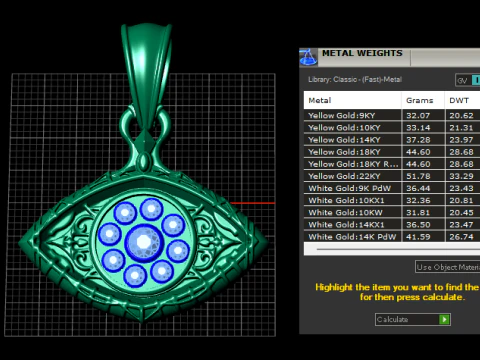Select the White Gold:14KX1 row
The width and height of the screenshot is (480, 360).
pyautogui.click(x=392, y=225)
